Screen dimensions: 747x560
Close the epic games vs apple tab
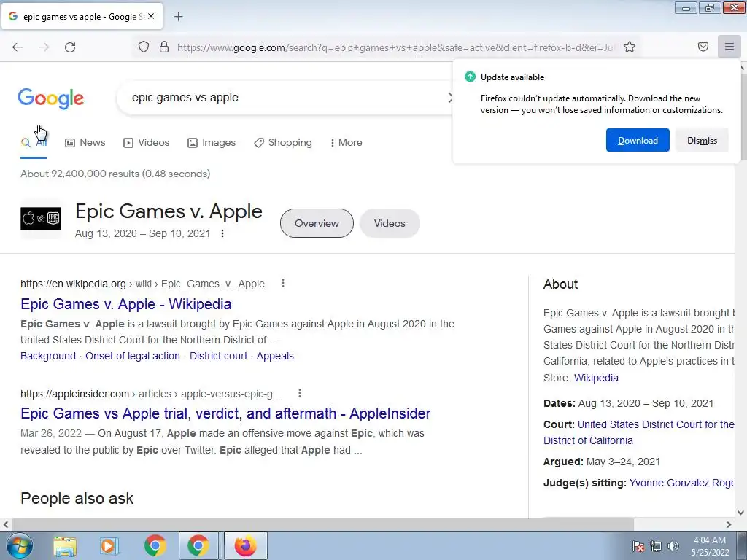tap(151, 16)
